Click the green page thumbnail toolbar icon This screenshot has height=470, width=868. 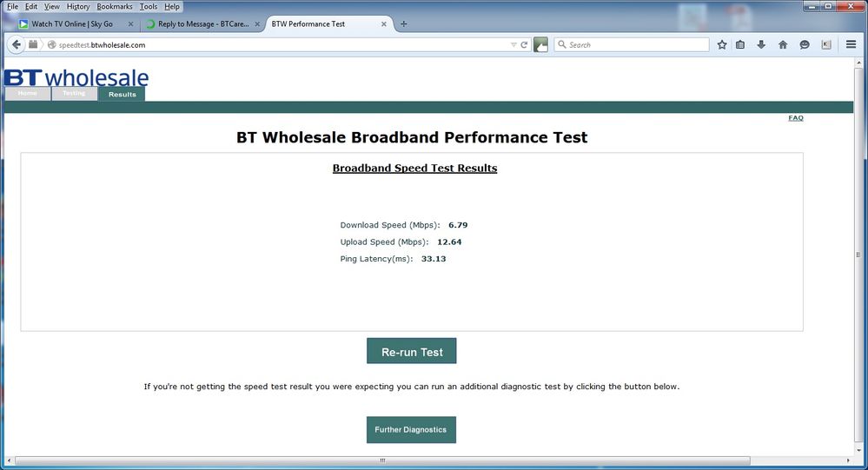click(540, 45)
